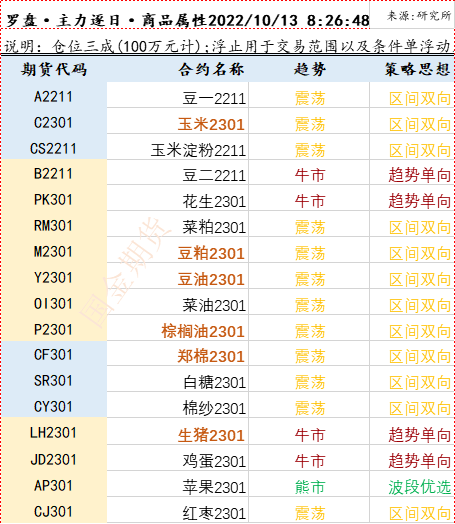
Task: Click contract name 菜粕2301
Action: [214, 228]
